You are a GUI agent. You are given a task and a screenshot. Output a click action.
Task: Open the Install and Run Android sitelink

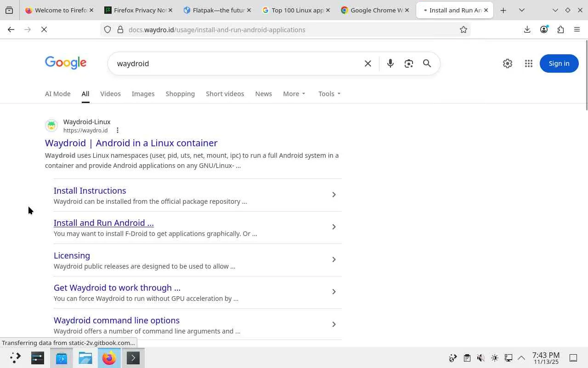104,223
